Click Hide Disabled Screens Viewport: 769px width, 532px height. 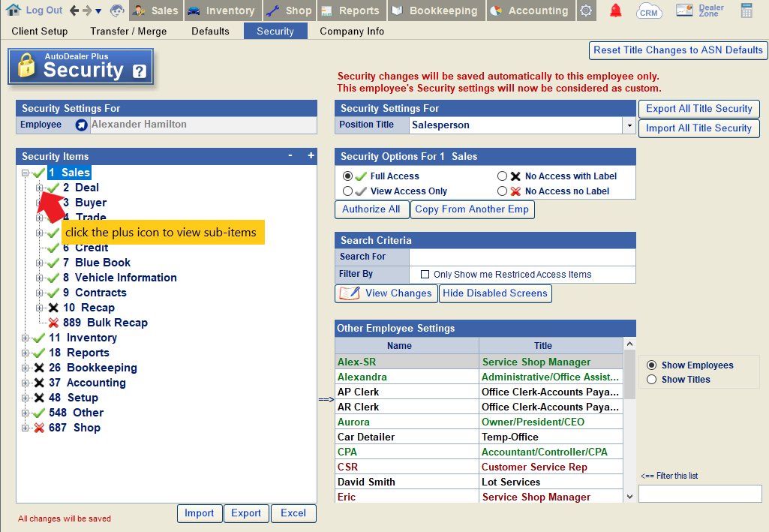(495, 293)
